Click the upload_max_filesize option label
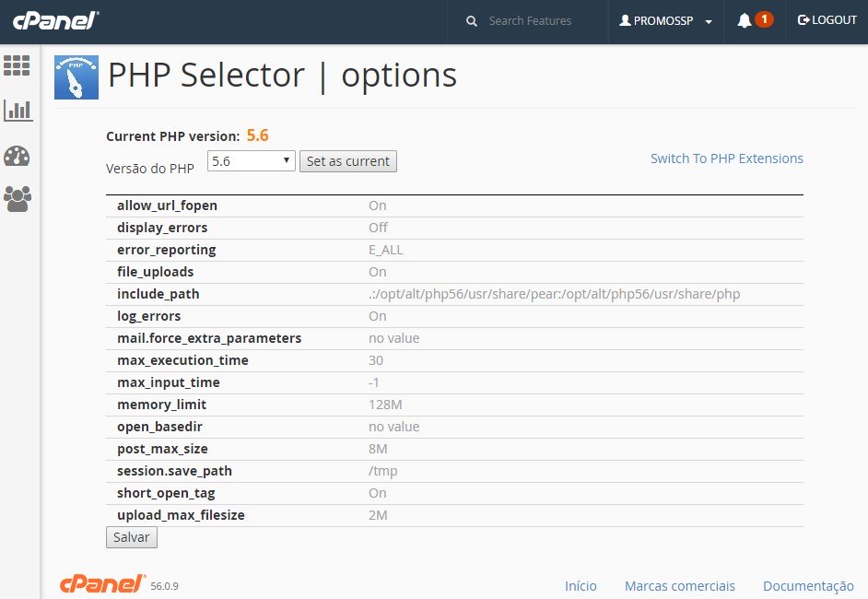Viewport: 868px width, 599px height. [181, 515]
